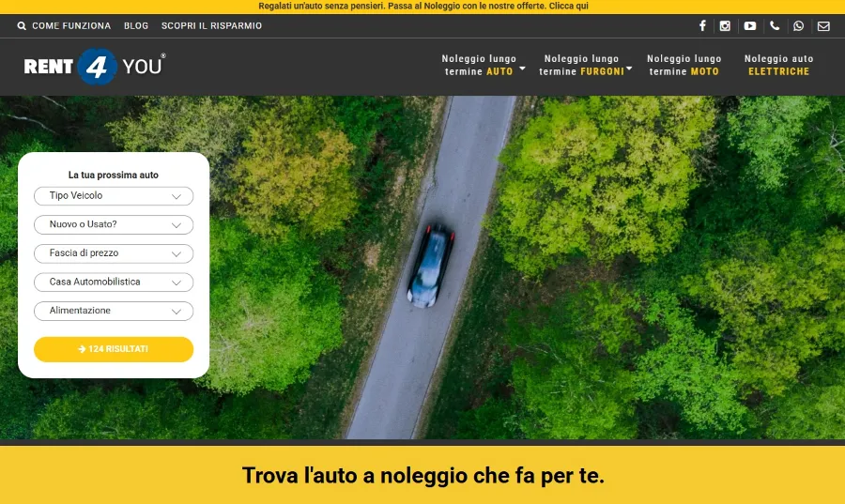Open the BLOG link
845x504 pixels.
136,26
